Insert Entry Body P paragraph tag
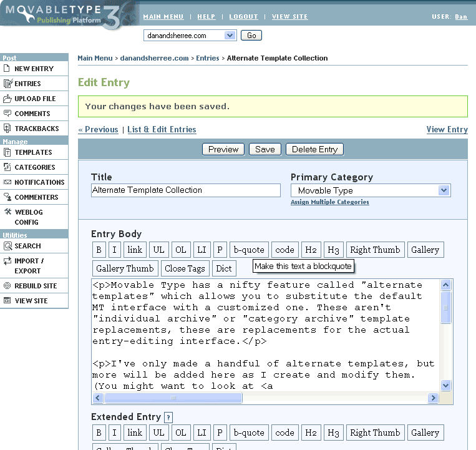 tap(220, 250)
